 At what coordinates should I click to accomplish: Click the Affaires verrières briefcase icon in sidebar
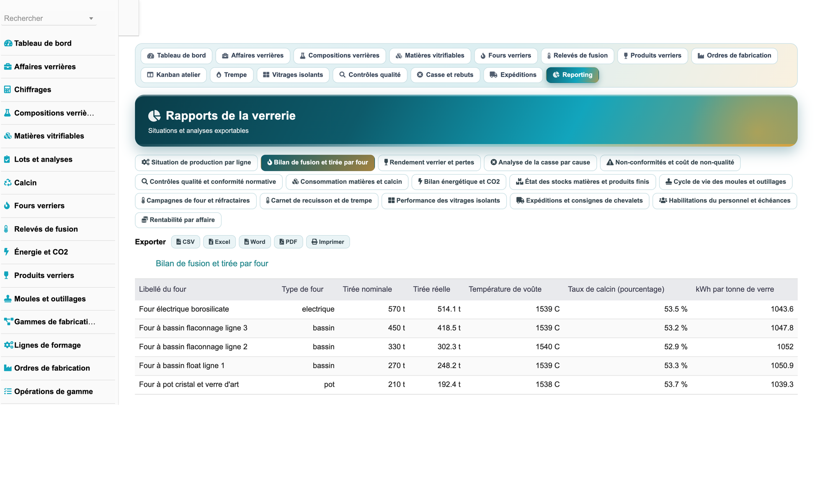point(8,67)
